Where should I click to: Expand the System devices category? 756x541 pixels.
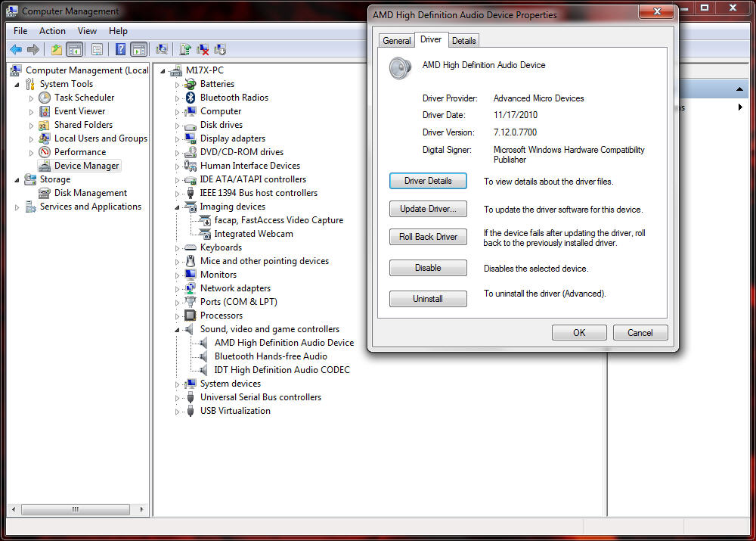point(177,384)
